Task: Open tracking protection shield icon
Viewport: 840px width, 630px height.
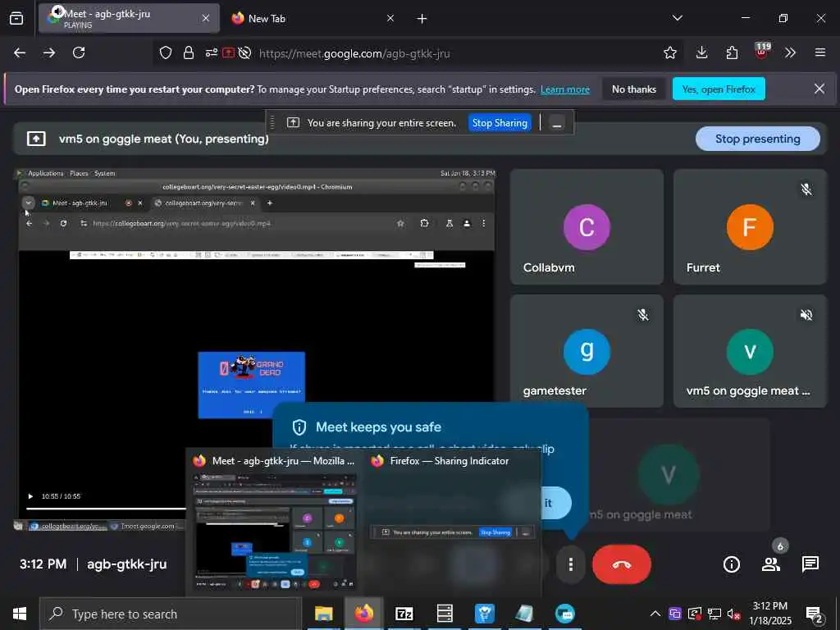Action: [x=166, y=52]
